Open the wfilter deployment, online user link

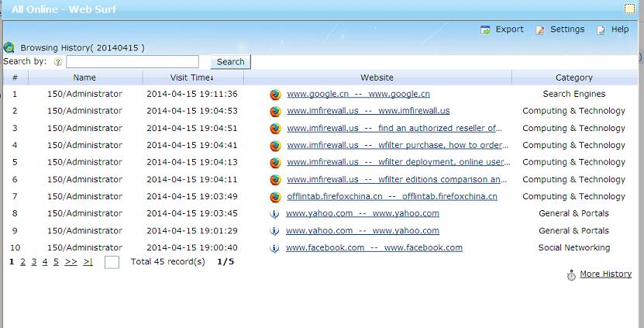pyautogui.click(x=399, y=162)
